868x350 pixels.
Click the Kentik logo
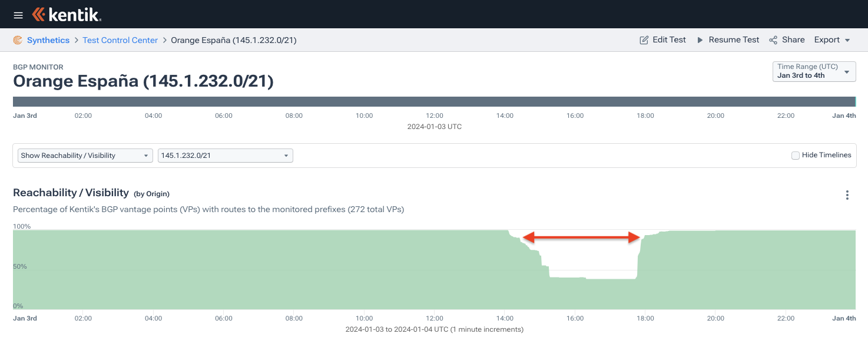[67, 15]
